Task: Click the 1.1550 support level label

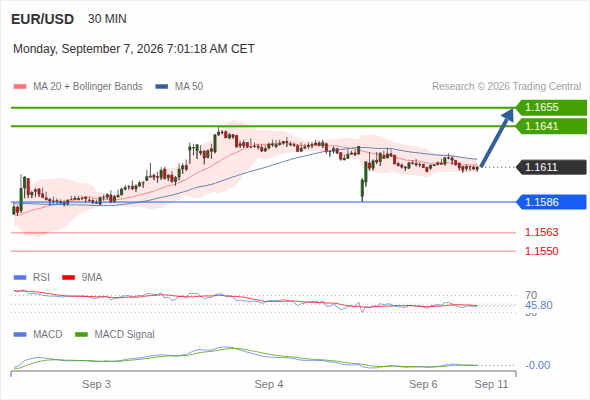Action: coord(541,251)
